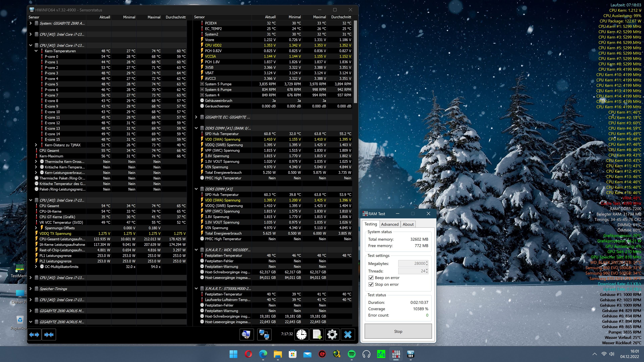Close sensors with the blue X icon
This screenshot has height=362, width=644.
click(348, 335)
